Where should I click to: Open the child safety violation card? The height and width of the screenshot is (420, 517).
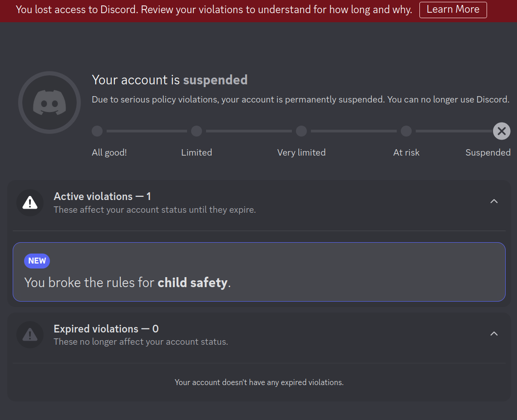point(259,272)
